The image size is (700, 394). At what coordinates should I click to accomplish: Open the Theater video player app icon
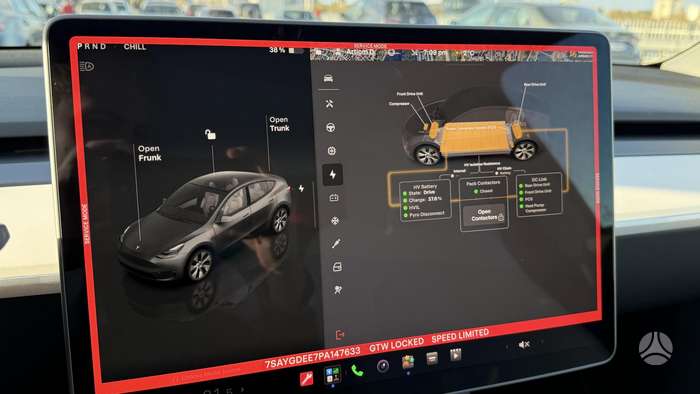coord(455,355)
